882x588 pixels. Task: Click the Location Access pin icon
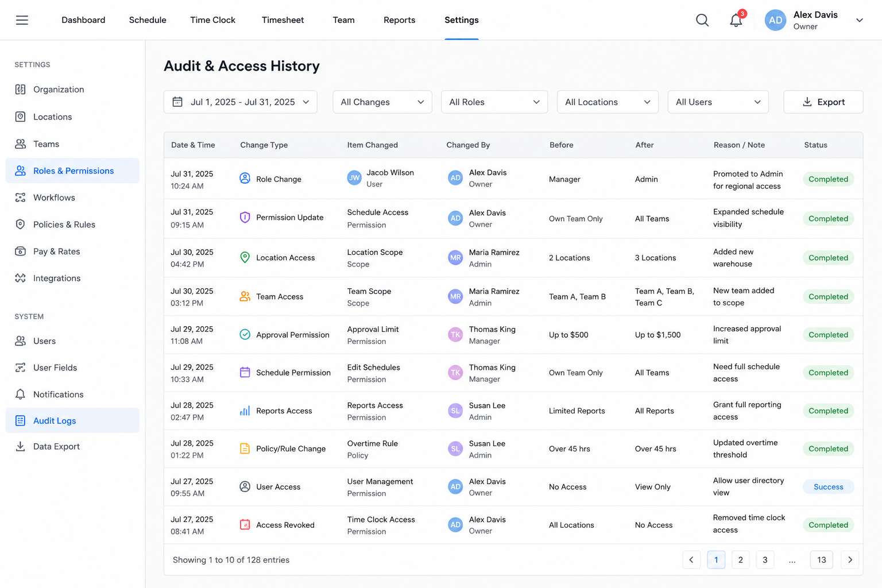tap(245, 257)
